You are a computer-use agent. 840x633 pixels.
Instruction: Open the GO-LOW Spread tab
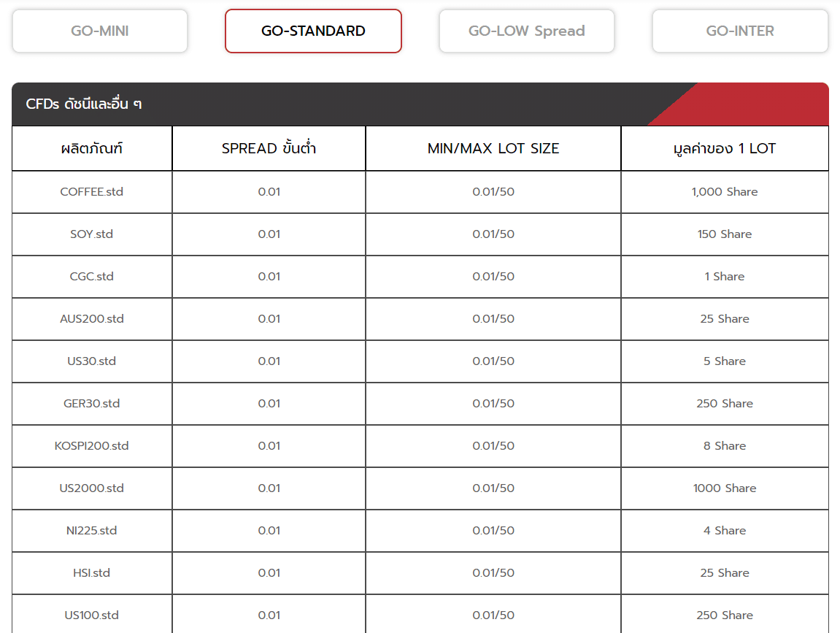tap(526, 31)
